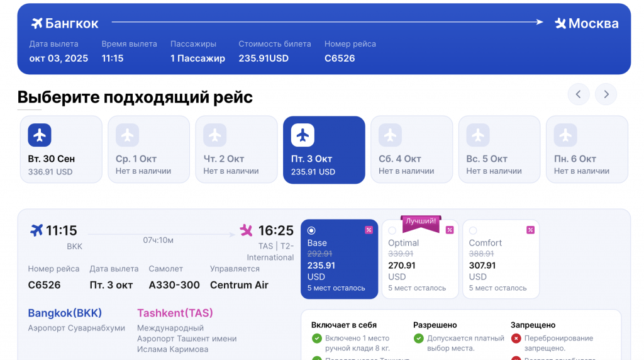The width and height of the screenshot is (644, 360).
Task: Click the blue takeoff plane icon by 11:15
Action: (x=36, y=230)
